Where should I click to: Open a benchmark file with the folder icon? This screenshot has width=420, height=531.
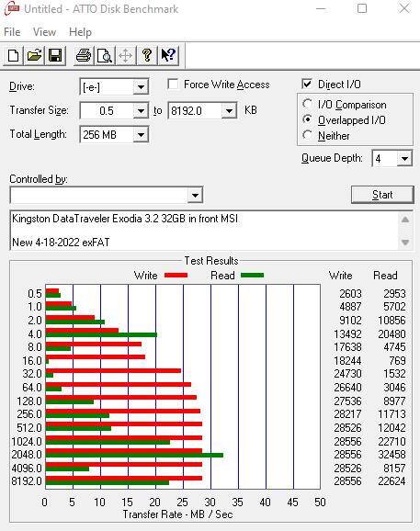coord(34,55)
